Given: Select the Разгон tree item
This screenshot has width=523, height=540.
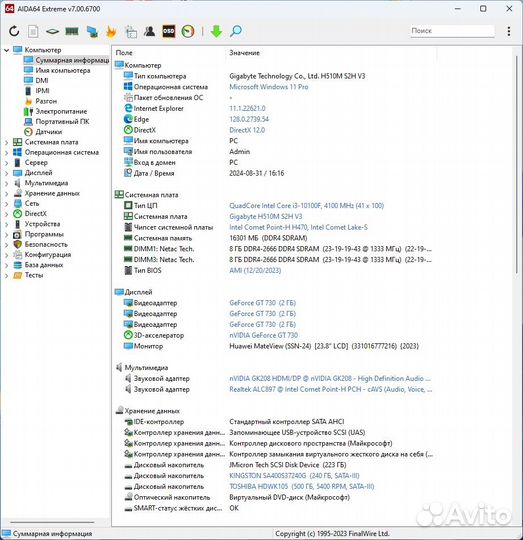Looking at the screenshot, I should 41,101.
